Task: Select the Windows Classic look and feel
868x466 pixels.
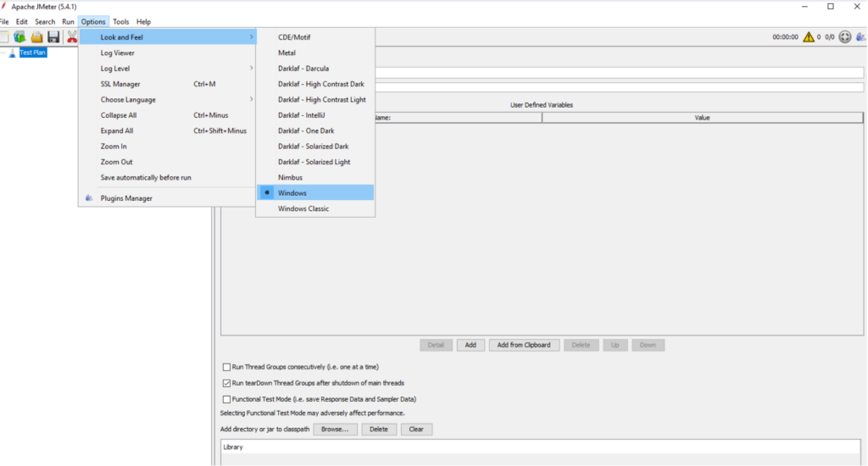Action: 303,208
